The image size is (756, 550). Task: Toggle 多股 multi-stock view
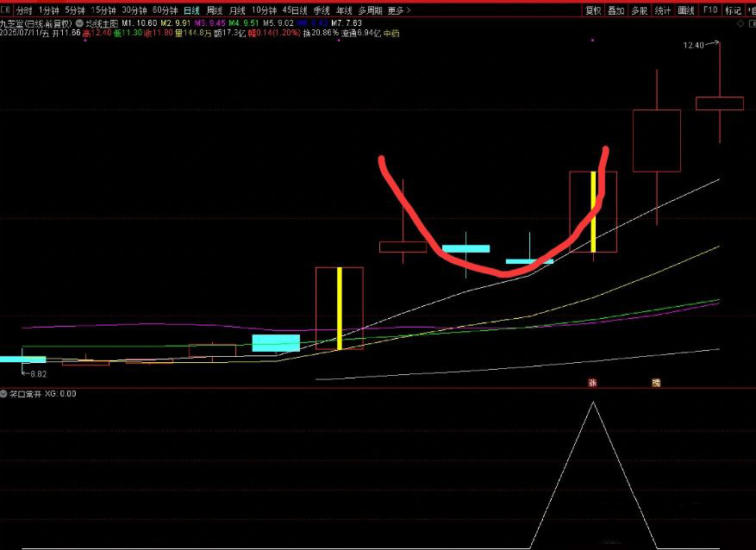tap(639, 10)
